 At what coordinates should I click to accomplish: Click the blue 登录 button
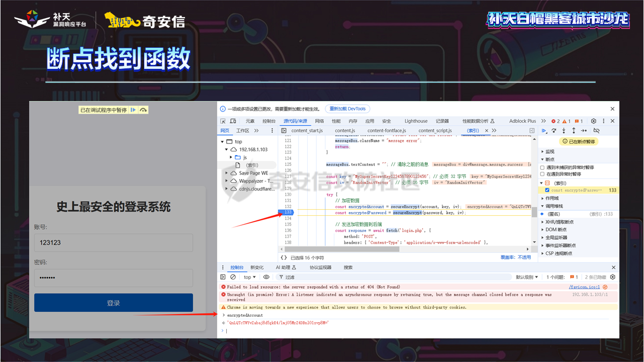coord(114,303)
